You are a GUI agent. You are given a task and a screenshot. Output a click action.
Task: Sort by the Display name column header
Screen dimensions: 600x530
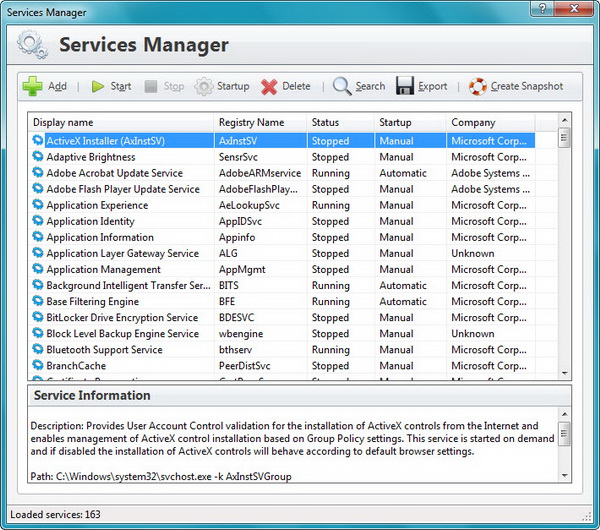pos(121,122)
